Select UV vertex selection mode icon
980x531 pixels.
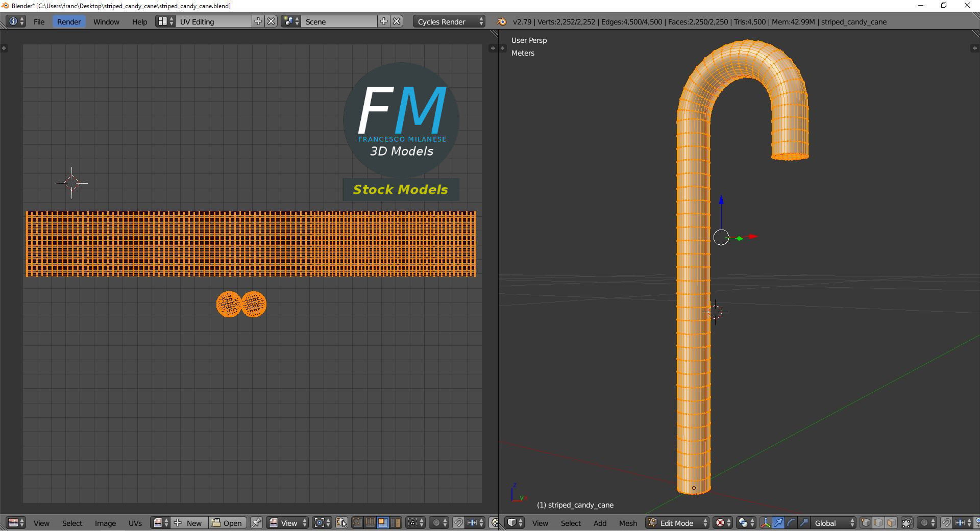coord(357,523)
